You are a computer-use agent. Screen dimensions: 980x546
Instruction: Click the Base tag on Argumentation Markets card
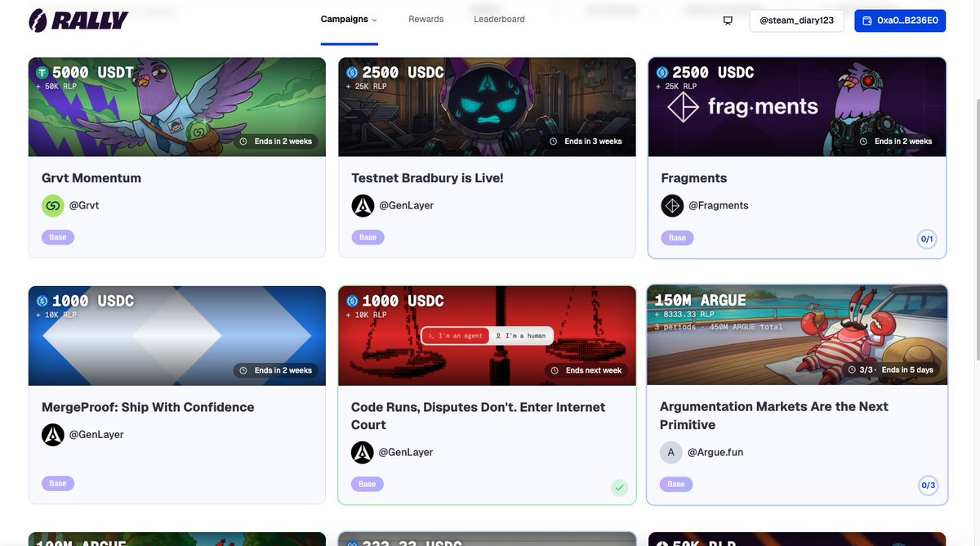point(676,484)
